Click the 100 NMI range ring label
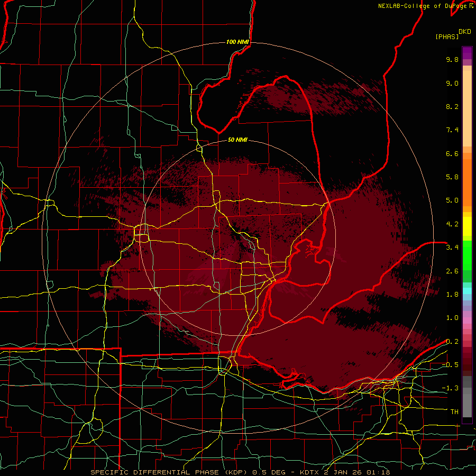The height and width of the screenshot is (476, 476). (x=237, y=42)
